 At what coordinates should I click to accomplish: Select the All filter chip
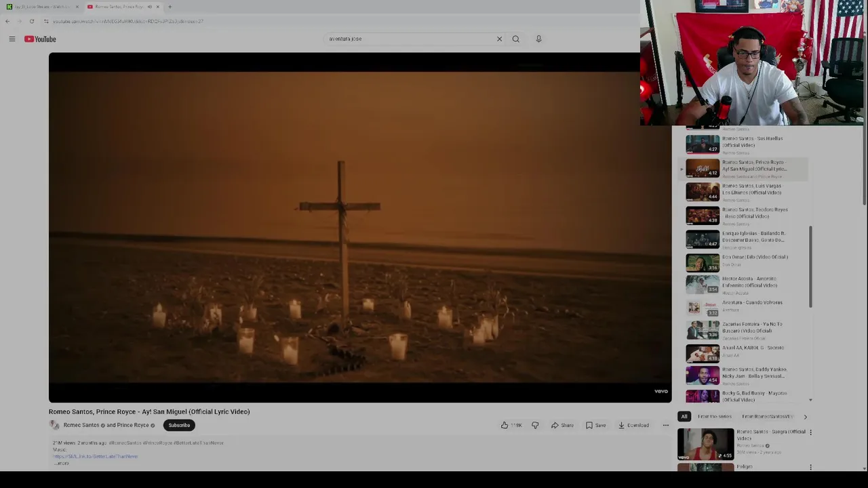coord(684,417)
